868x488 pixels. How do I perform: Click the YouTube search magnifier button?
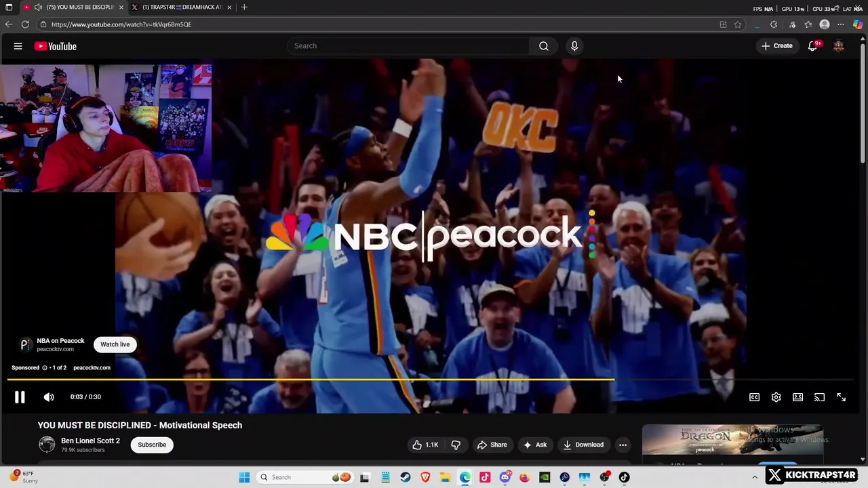click(x=544, y=46)
